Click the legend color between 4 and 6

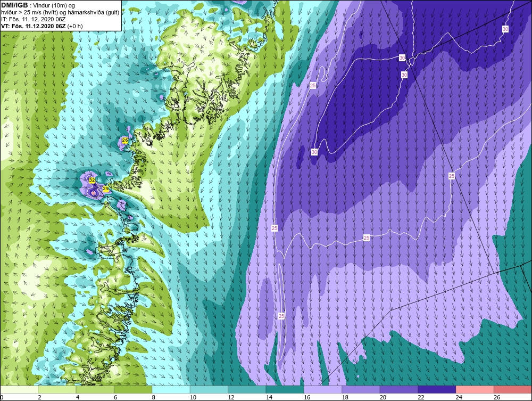pyautogui.click(x=95, y=390)
